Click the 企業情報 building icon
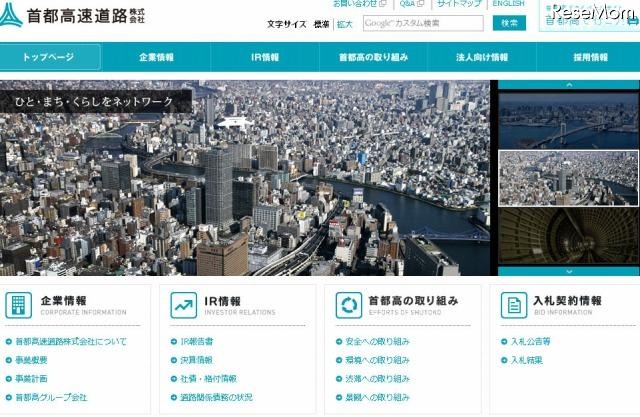This screenshot has height=417, width=640. [x=19, y=305]
